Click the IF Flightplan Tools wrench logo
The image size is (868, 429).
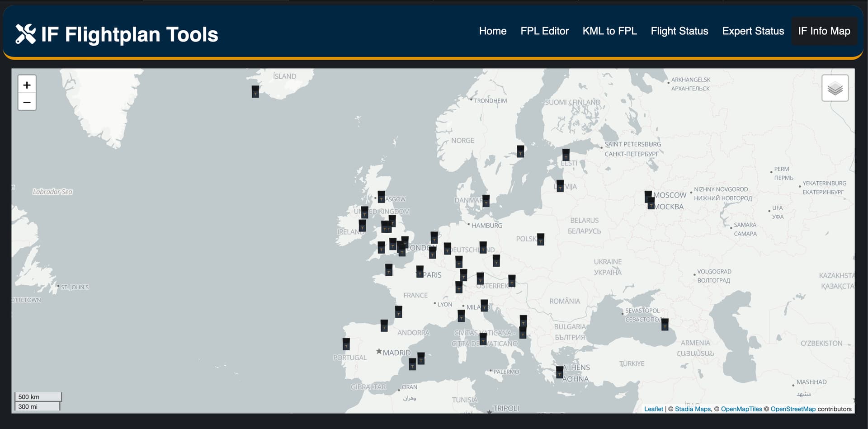25,34
